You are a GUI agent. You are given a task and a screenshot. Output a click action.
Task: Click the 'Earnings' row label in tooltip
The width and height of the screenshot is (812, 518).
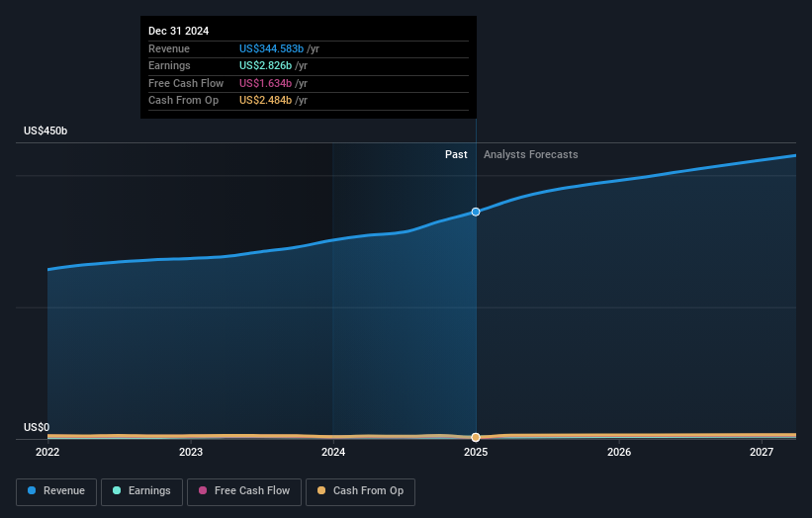(x=169, y=65)
